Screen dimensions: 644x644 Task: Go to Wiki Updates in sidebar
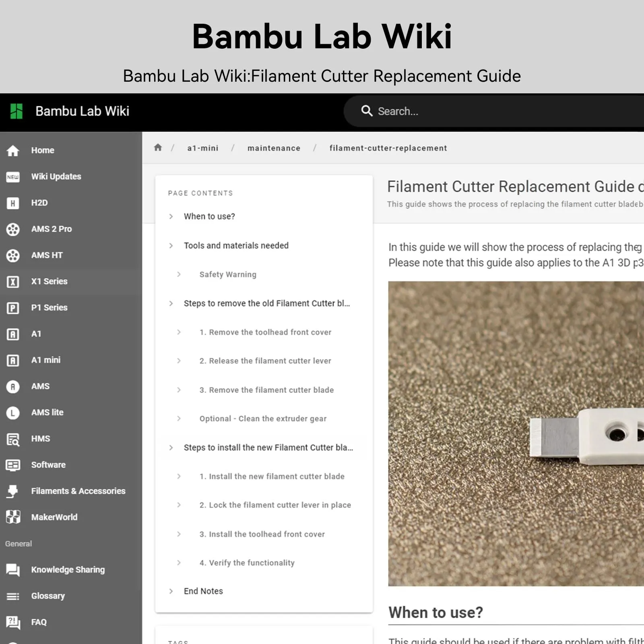pyautogui.click(x=56, y=176)
